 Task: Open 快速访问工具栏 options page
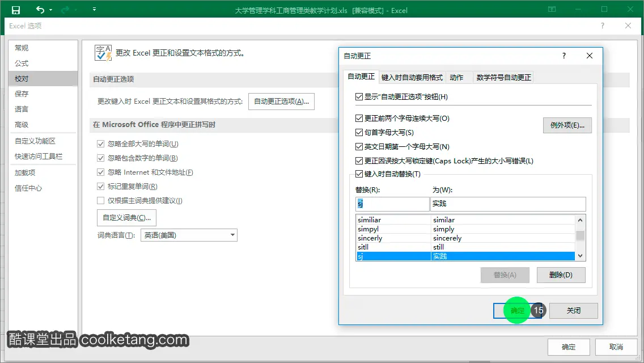[x=43, y=156]
